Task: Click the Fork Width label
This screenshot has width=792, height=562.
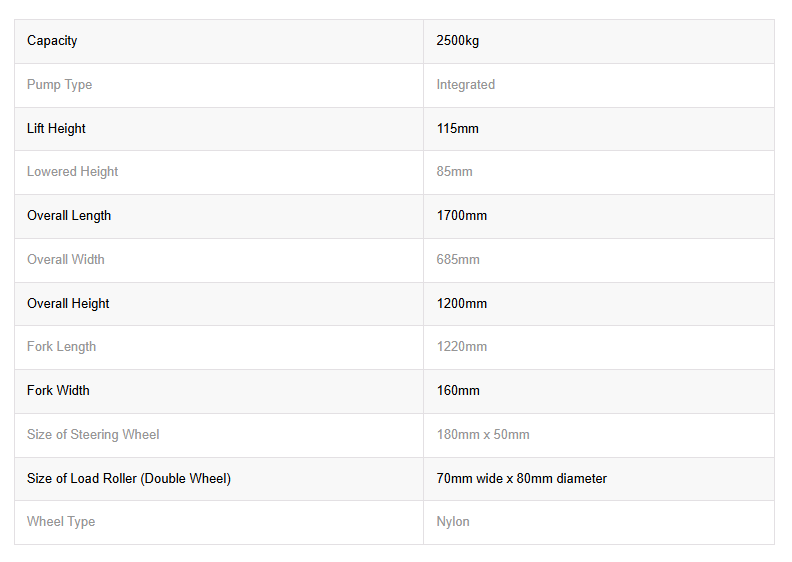Action: (x=58, y=390)
